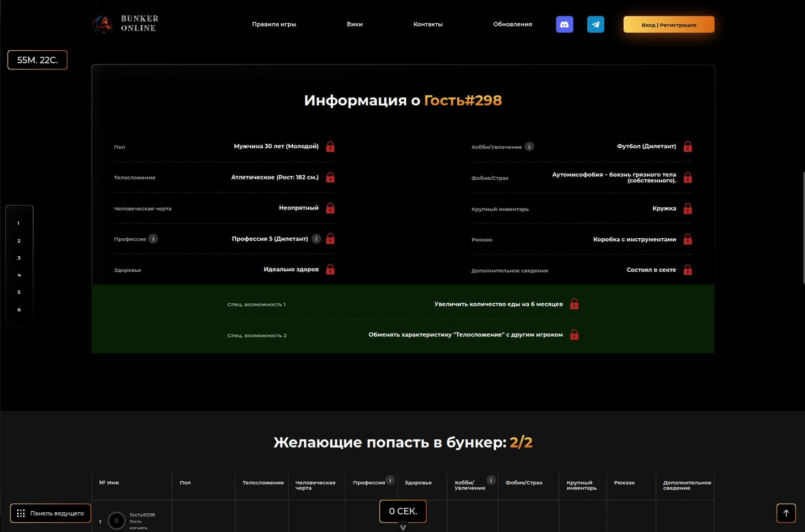
Task: Click info icon next to Хобби/Увлечение label
Action: tap(529, 147)
